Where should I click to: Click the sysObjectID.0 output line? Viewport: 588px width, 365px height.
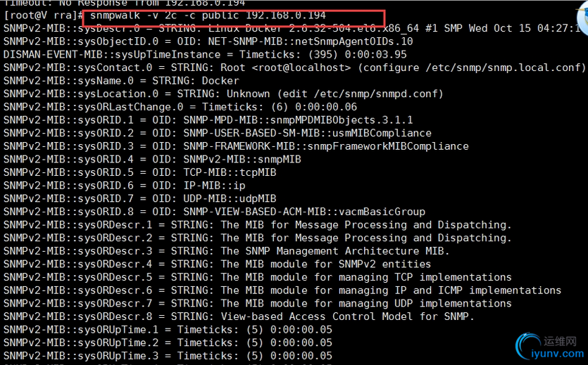[x=208, y=41]
